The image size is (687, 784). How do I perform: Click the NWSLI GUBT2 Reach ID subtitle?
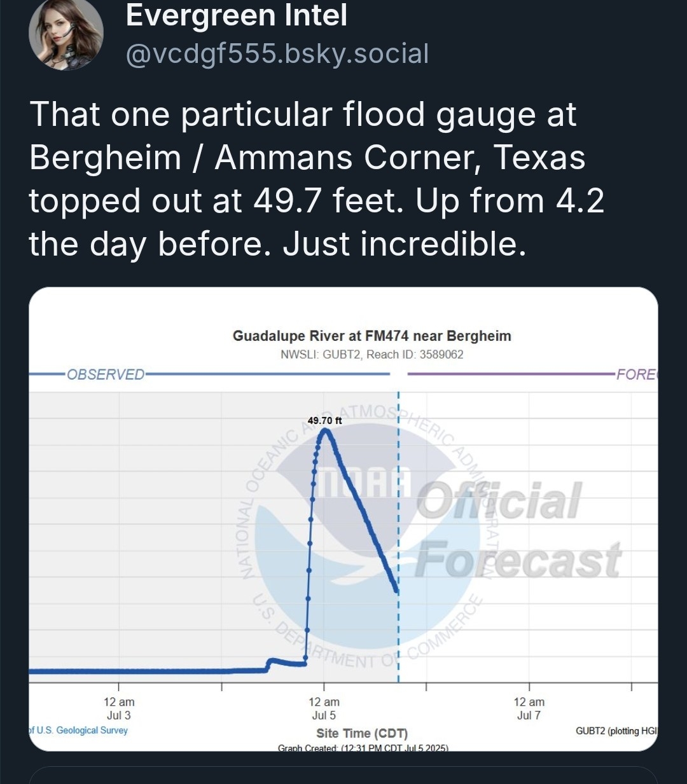372,355
